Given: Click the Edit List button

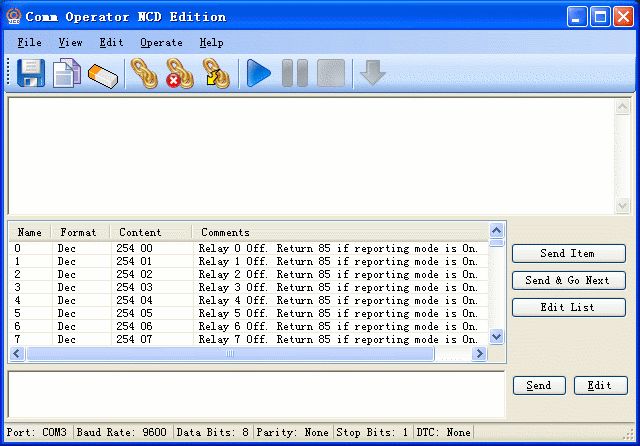Looking at the screenshot, I should pos(569,307).
